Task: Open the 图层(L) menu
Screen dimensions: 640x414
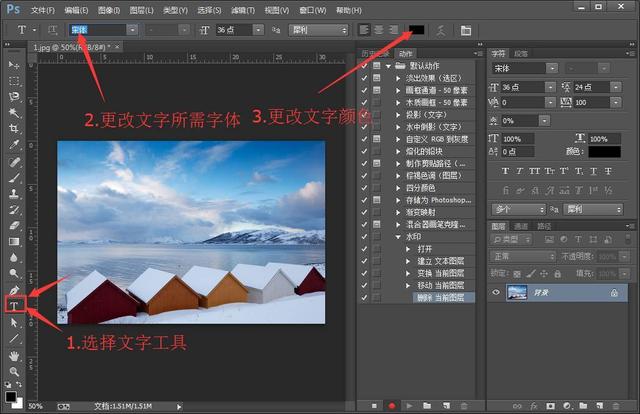Action: click(x=141, y=10)
